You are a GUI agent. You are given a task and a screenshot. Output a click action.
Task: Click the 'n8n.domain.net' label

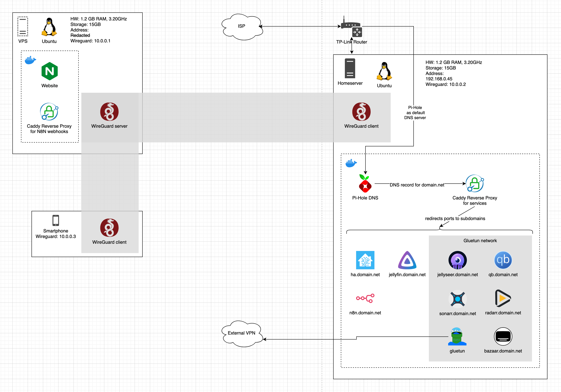[365, 313]
